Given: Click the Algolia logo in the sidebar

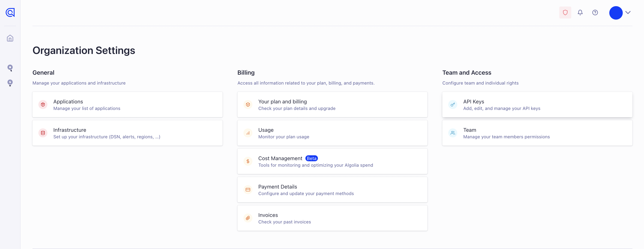Looking at the screenshot, I should pos(10,12).
